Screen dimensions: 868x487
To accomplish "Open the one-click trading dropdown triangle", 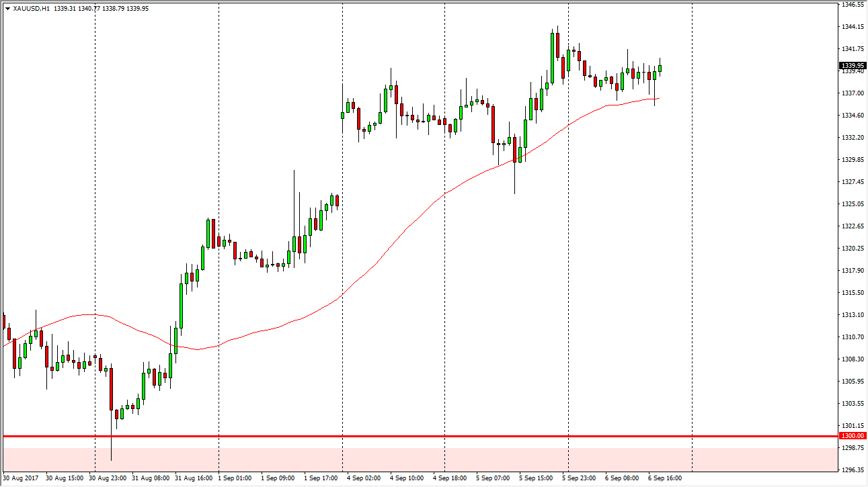I will (x=7, y=9).
